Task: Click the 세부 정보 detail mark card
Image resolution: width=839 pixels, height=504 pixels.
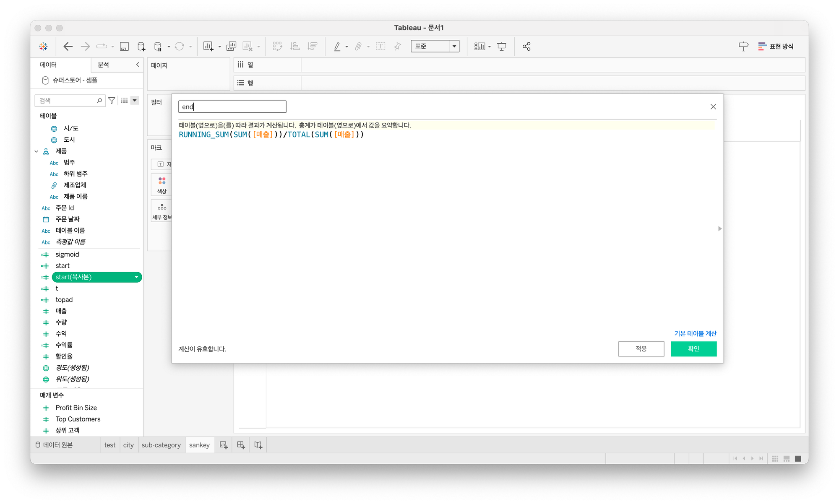Action: (162, 211)
